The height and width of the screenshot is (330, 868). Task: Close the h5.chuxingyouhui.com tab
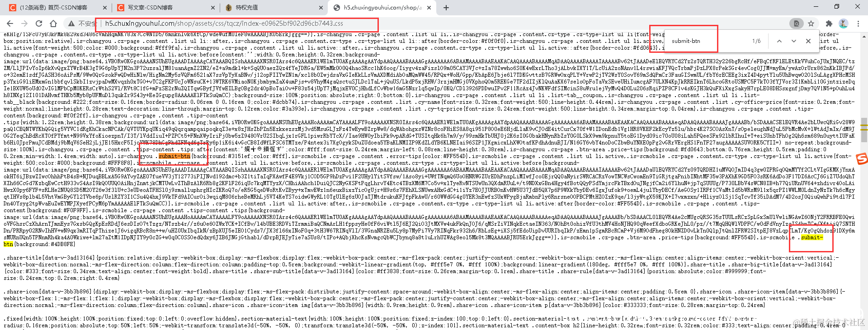tap(429, 8)
